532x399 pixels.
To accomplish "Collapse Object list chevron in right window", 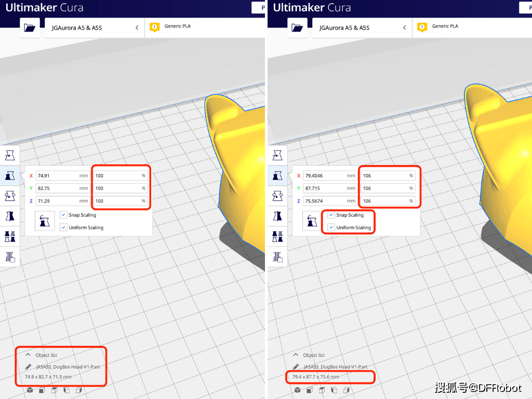I will [296, 354].
